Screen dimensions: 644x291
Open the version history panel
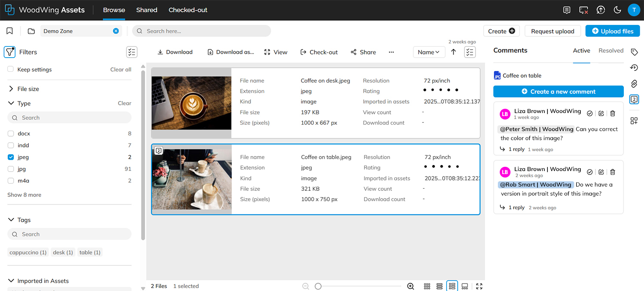pos(634,67)
